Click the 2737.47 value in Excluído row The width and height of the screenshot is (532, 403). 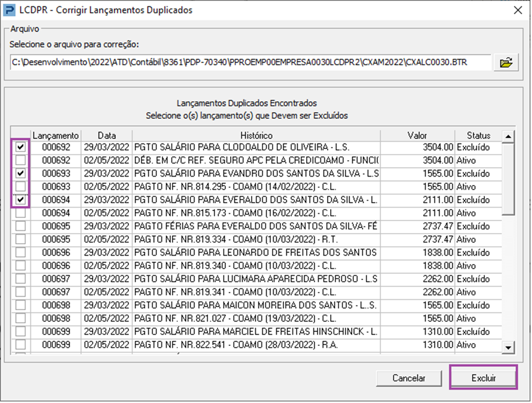pos(438,226)
